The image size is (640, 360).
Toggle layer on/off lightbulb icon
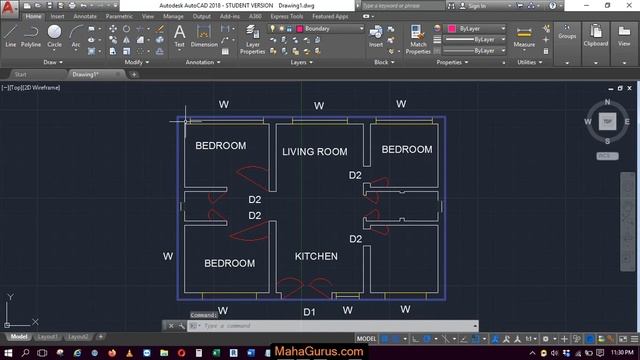272,29
